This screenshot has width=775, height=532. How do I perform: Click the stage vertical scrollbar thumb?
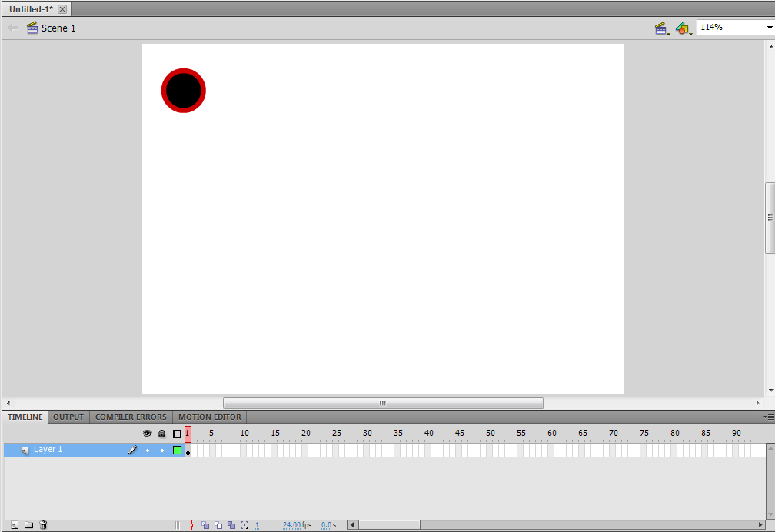point(770,218)
